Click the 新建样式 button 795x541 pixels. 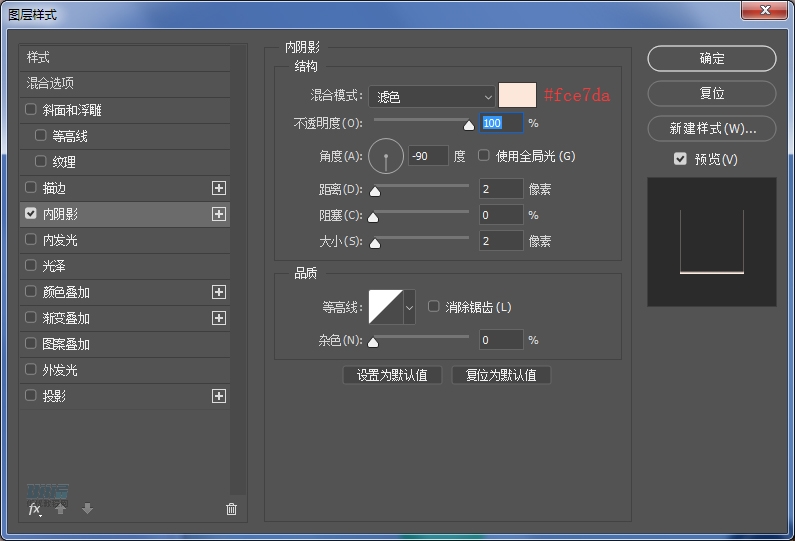pyautogui.click(x=711, y=129)
